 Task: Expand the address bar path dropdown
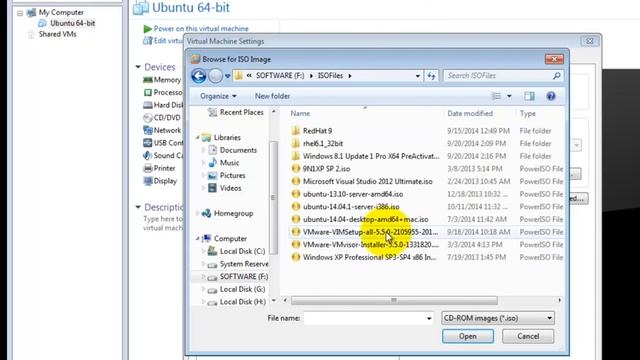418,76
